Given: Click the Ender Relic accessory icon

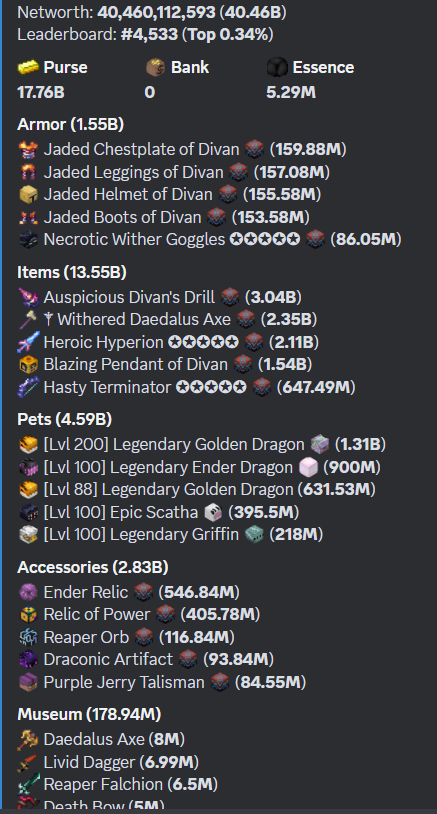Looking at the screenshot, I should click(x=28, y=592).
